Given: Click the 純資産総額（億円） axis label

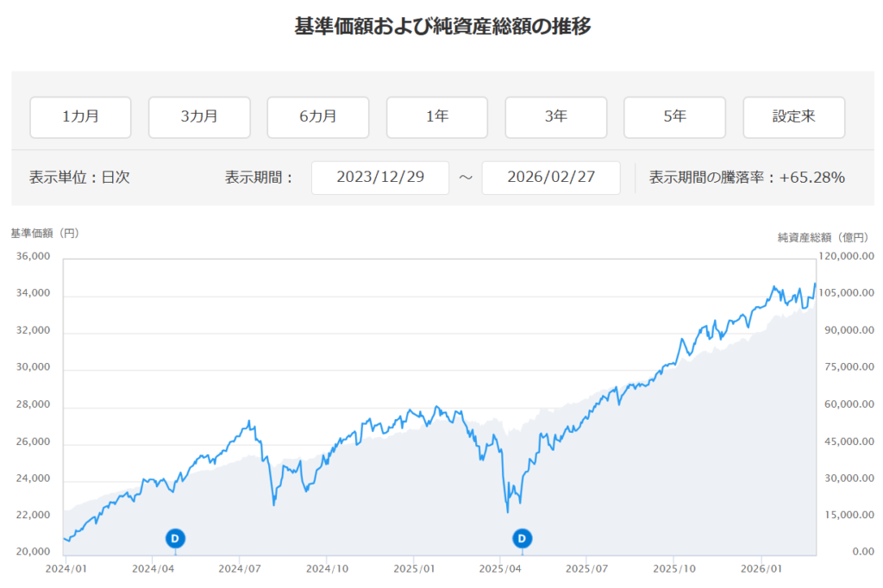Looking at the screenshot, I should point(822,237).
